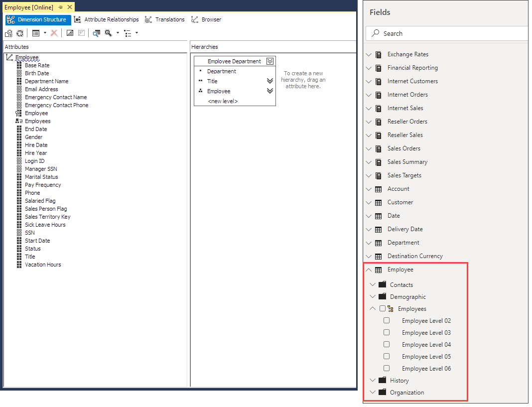Click the settings icon on Employee Department header

pos(269,61)
